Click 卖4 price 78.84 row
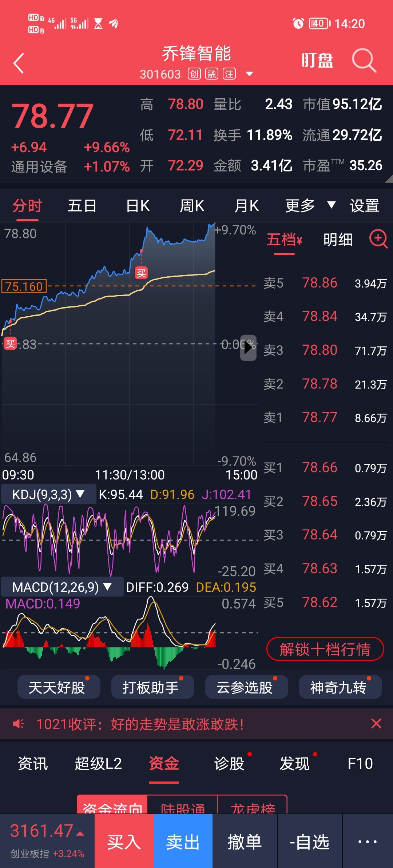The image size is (393, 868). point(325,317)
